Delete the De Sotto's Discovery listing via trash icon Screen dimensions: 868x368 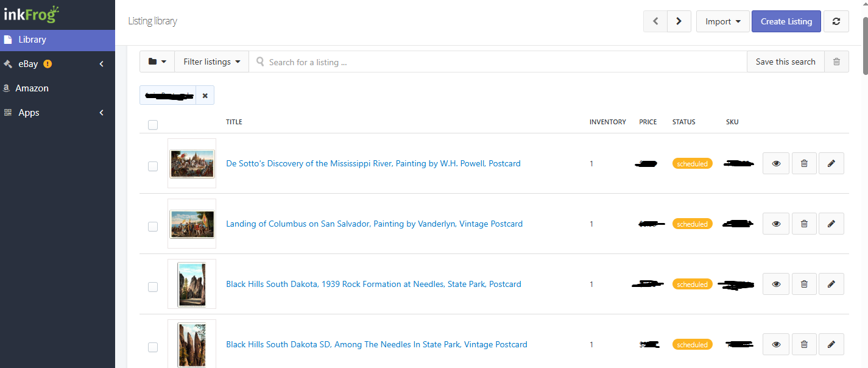pyautogui.click(x=804, y=163)
